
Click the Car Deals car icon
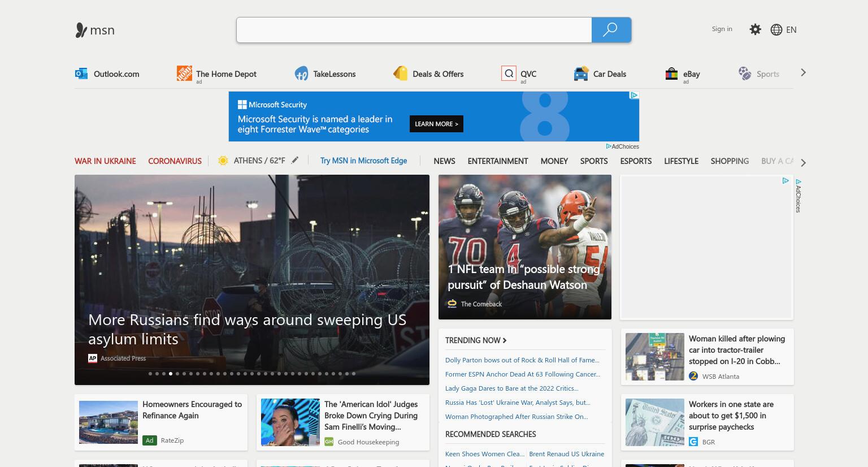[x=581, y=73]
